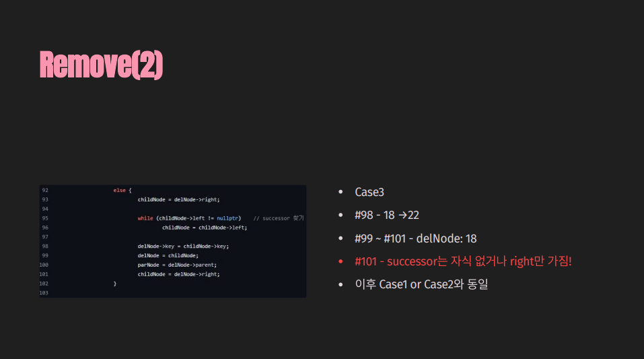Click code line 'delNode->key = childNode->key;'
Image resolution: width=644 pixels, height=359 pixels.
(x=183, y=247)
